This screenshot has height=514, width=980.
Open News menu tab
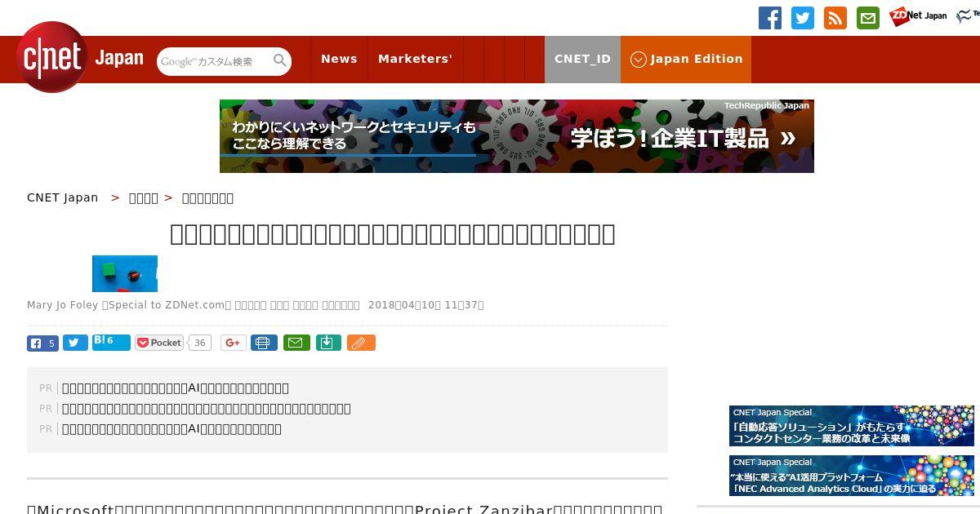339,59
